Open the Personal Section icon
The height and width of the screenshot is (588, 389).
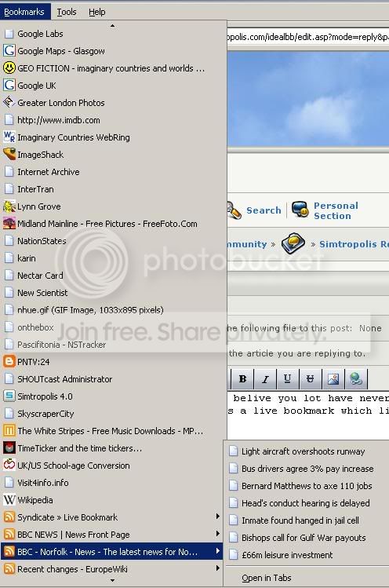[300, 210]
